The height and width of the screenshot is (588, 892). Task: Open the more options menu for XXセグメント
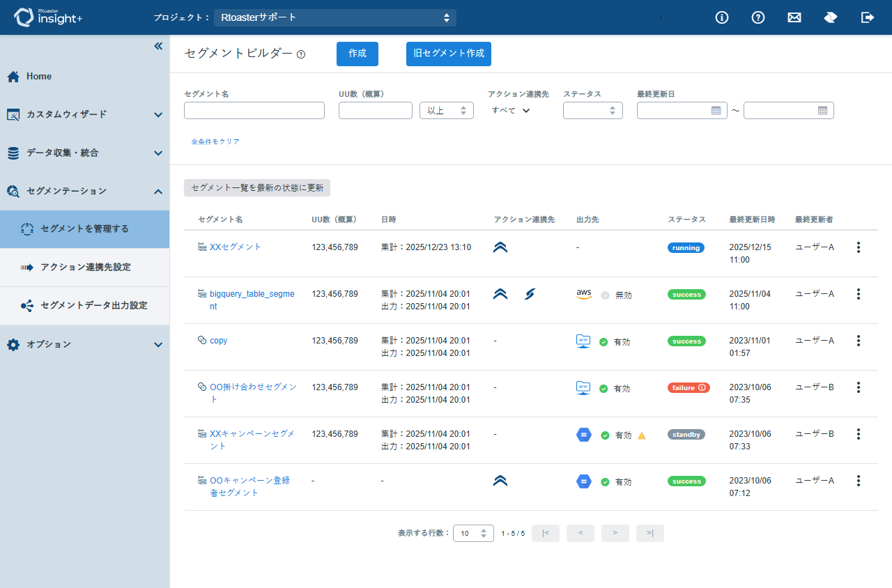pos(859,247)
